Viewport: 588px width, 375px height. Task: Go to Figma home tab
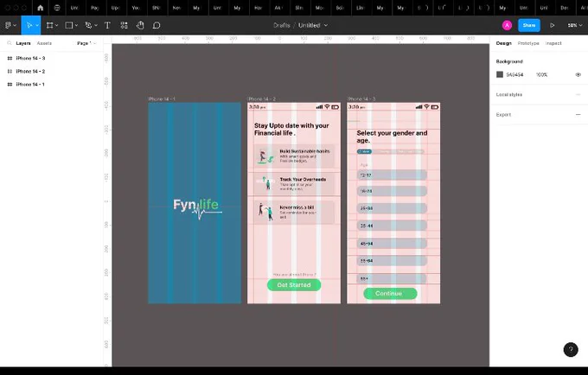[40, 8]
